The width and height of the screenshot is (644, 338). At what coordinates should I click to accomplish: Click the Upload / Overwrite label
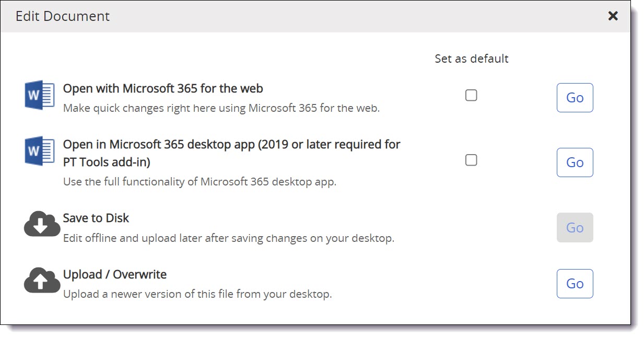tap(114, 274)
